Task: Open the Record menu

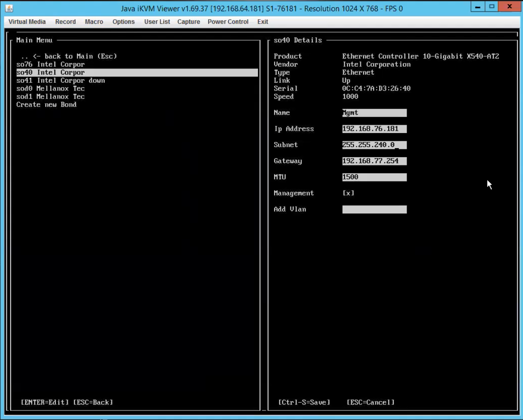Action: point(65,21)
